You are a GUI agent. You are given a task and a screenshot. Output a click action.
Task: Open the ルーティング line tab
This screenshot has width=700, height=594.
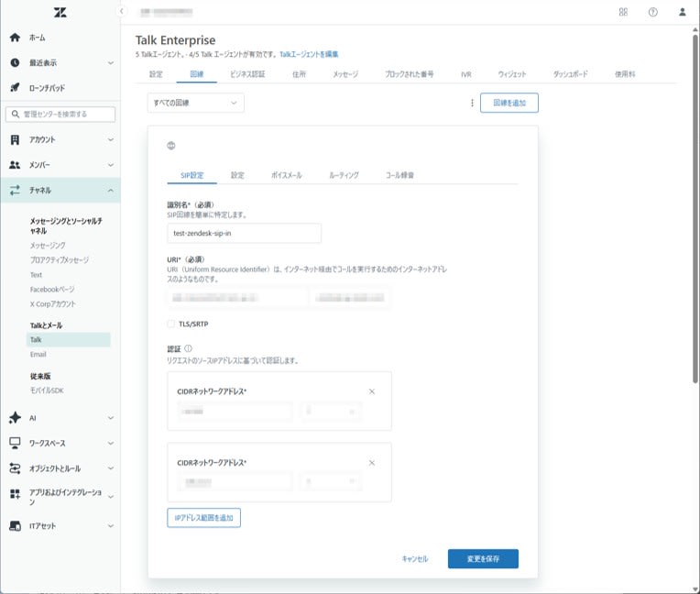344,175
